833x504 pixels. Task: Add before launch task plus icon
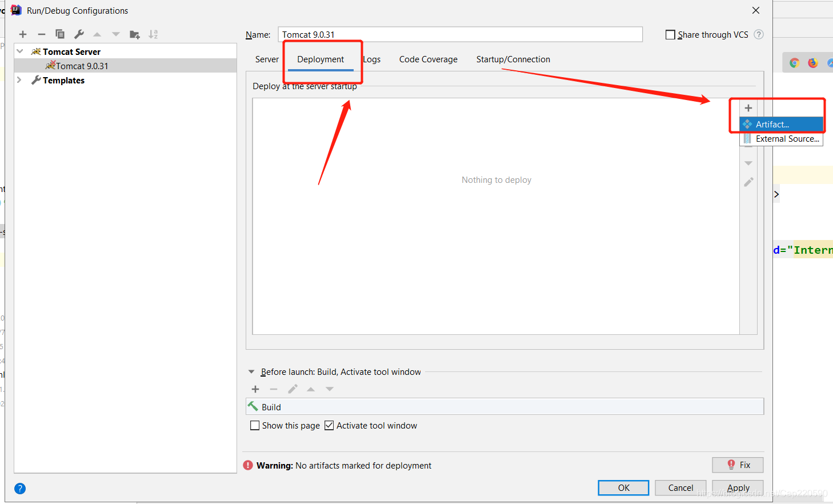click(x=255, y=389)
